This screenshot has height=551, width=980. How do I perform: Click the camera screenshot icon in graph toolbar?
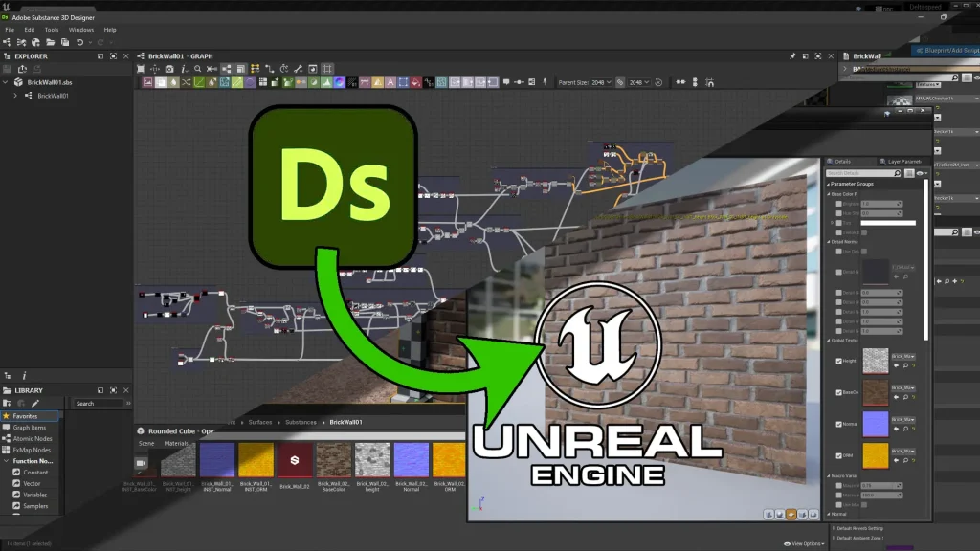click(169, 69)
